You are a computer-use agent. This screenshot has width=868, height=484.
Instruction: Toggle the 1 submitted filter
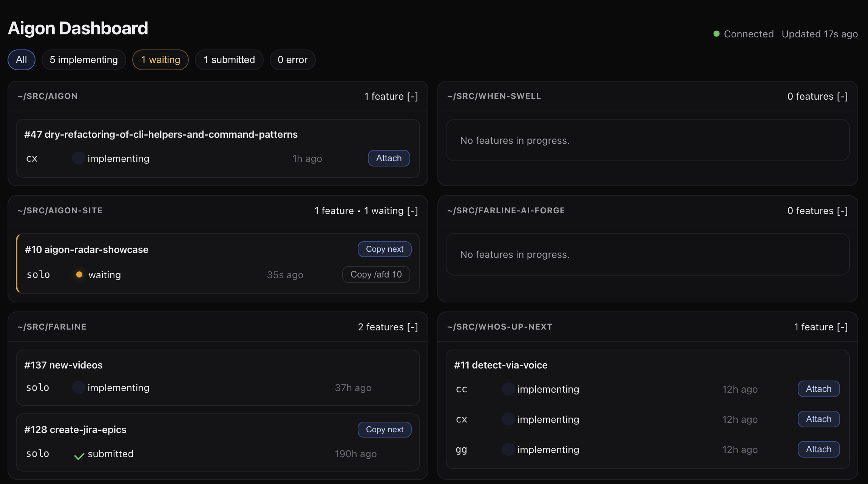(229, 60)
